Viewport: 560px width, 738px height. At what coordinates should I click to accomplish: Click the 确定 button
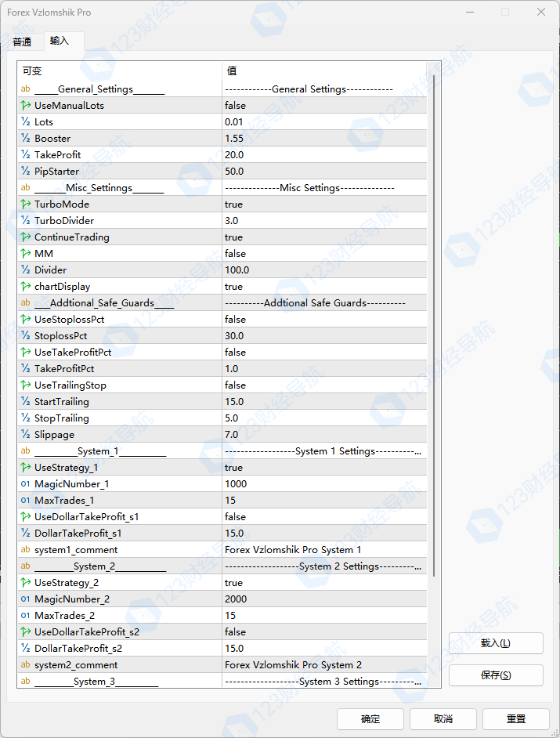[x=370, y=719]
